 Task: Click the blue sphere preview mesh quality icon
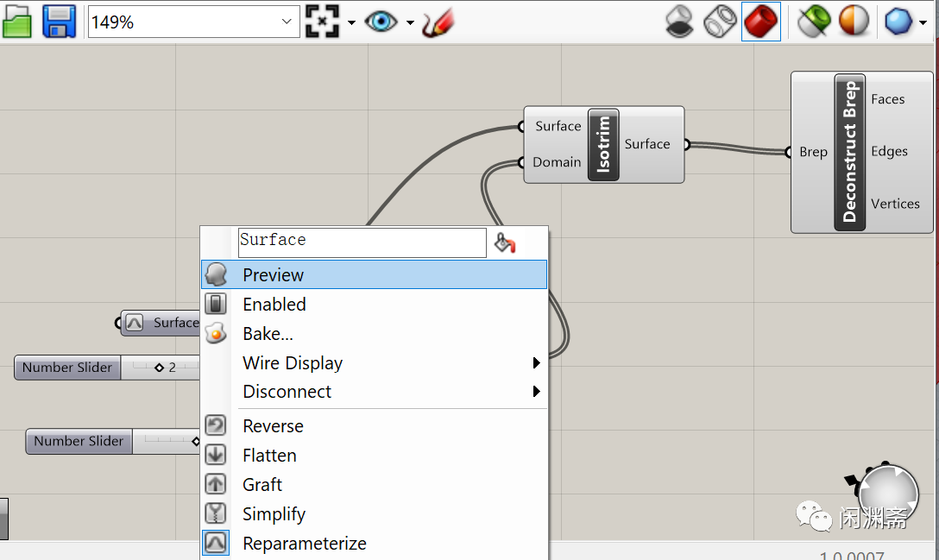click(898, 22)
